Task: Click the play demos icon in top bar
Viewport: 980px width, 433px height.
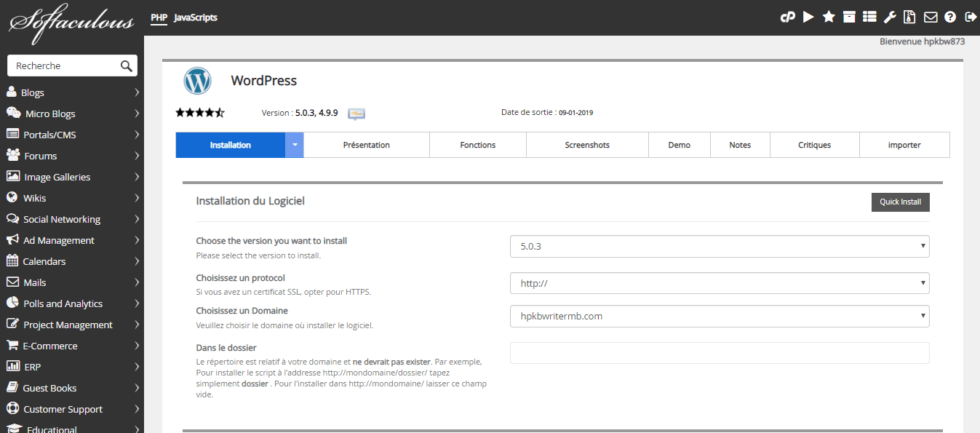Action: point(808,17)
